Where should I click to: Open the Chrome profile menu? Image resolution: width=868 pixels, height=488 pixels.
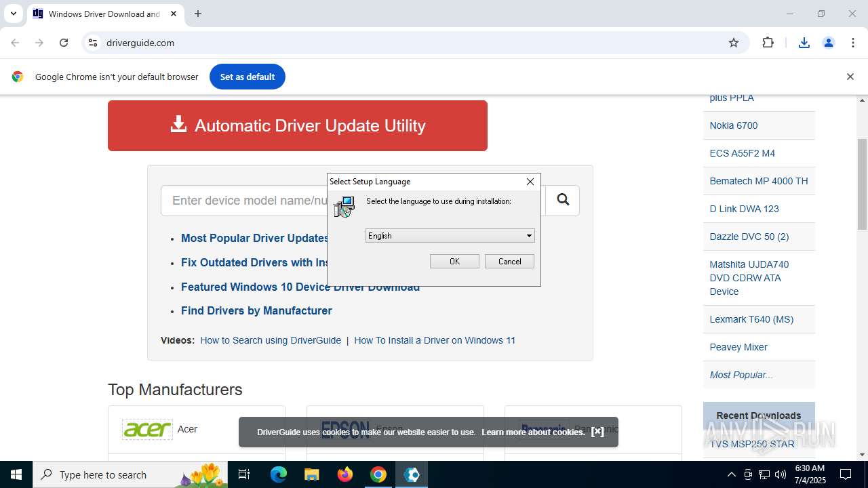(829, 43)
